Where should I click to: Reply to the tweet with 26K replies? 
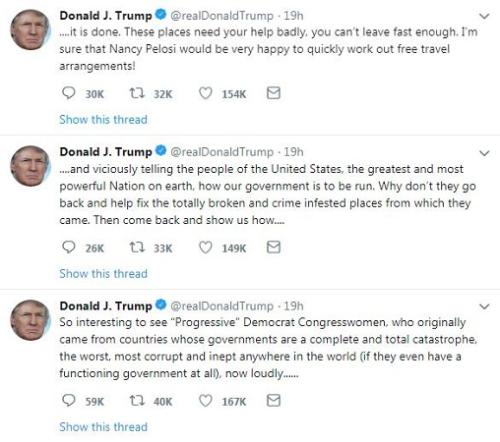tap(69, 247)
